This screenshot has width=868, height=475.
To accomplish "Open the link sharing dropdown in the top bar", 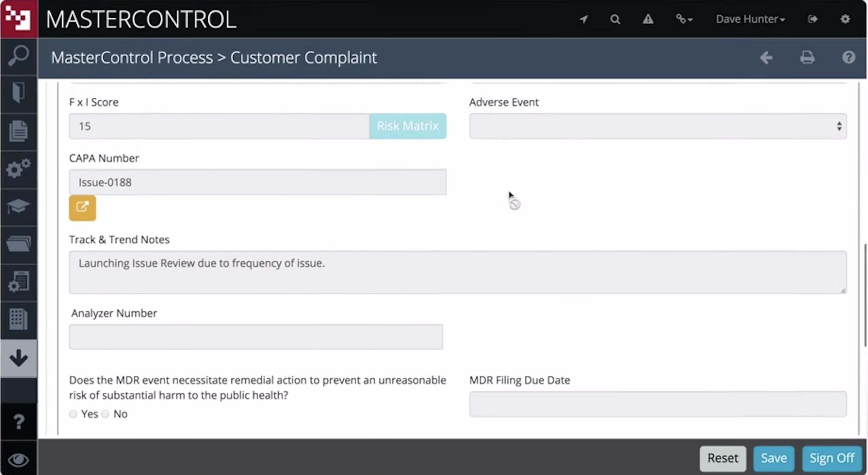I will tap(684, 19).
